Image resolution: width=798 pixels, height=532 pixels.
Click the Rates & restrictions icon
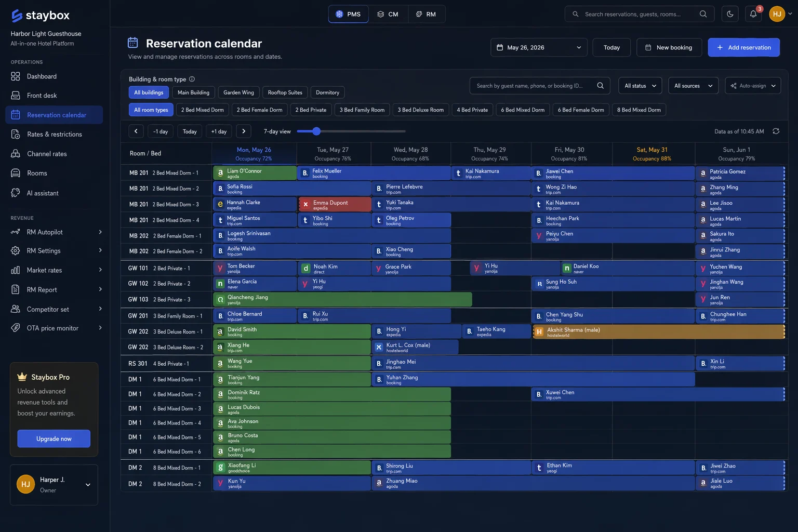tap(16, 134)
